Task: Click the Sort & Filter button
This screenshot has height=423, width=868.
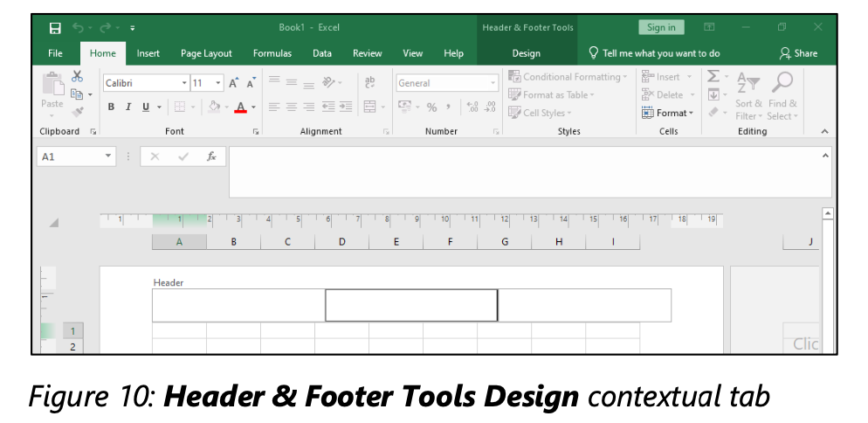Action: (x=749, y=95)
